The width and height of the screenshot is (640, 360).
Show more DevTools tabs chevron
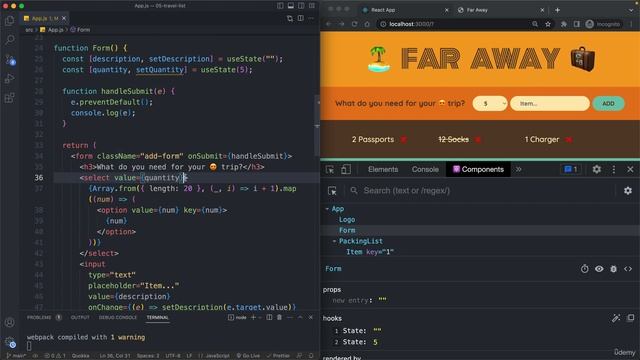518,169
